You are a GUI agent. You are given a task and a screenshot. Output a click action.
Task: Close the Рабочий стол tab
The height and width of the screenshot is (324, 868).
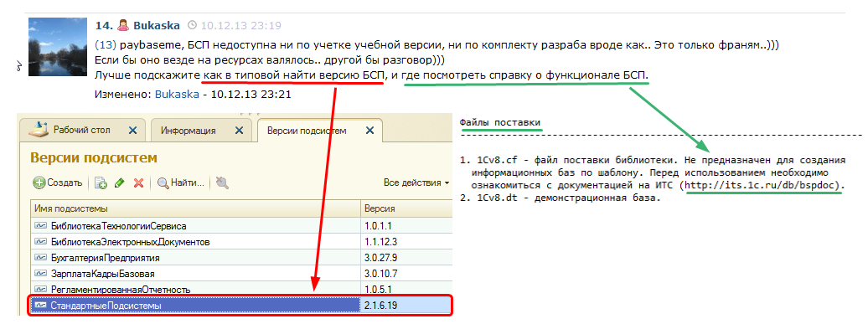click(133, 131)
